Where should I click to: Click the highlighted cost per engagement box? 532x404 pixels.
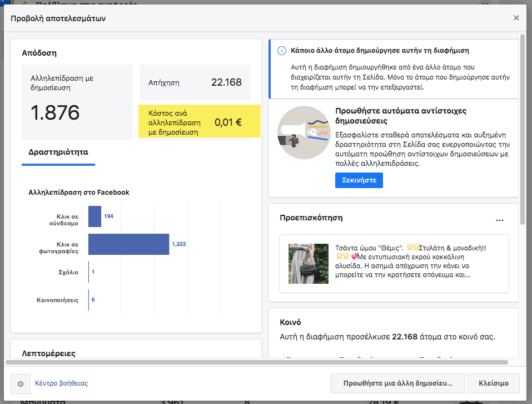[200, 122]
